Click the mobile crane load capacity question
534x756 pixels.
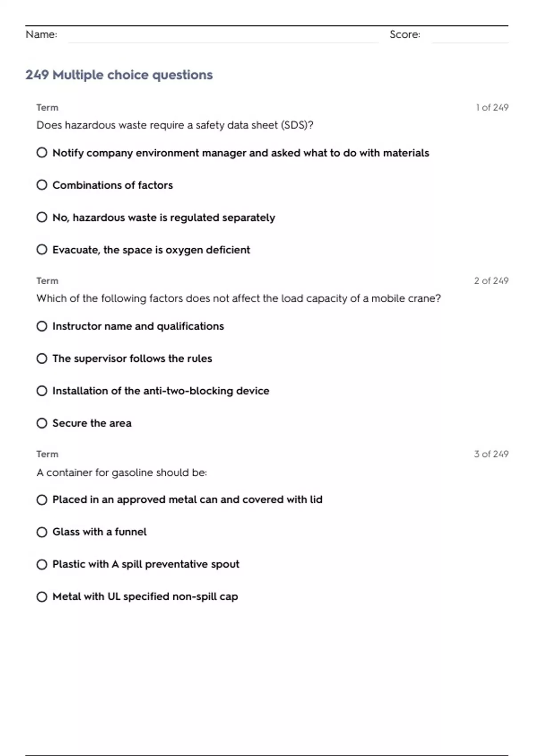click(239, 298)
